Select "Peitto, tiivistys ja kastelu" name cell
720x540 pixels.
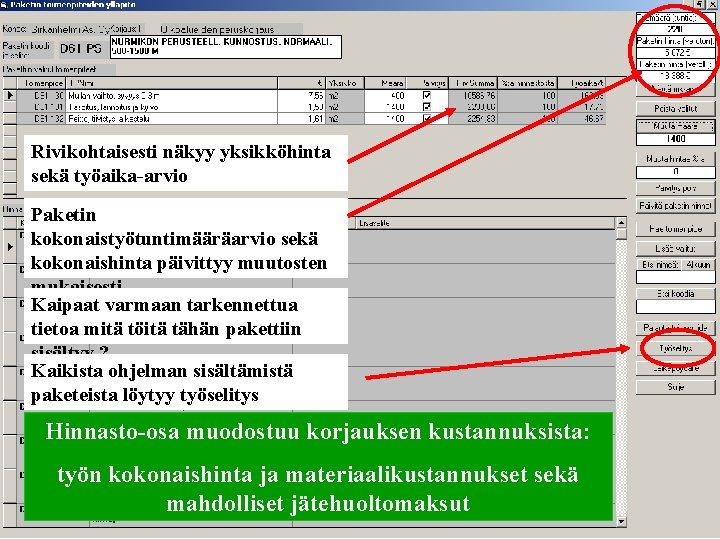tap(172, 118)
